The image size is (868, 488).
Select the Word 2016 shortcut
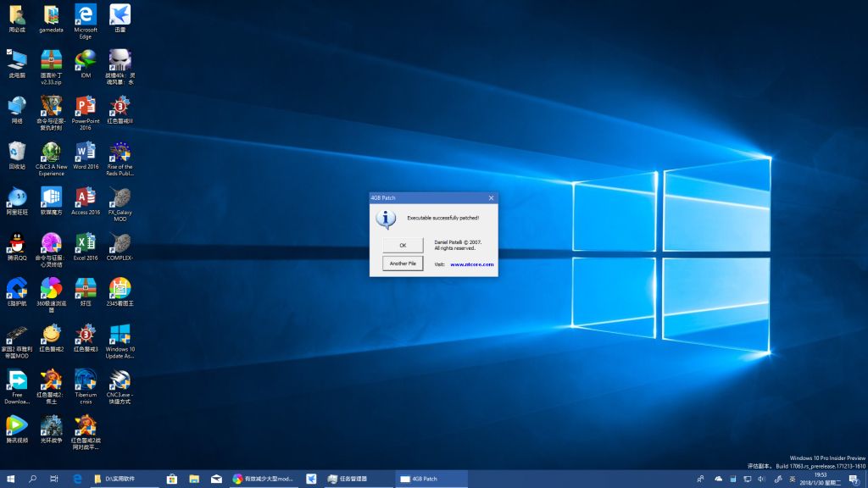point(86,155)
